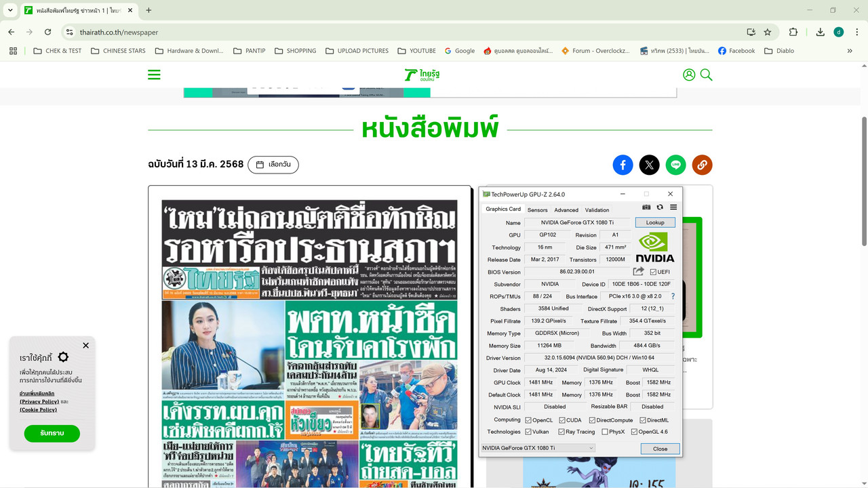The height and width of the screenshot is (488, 868).
Task: Open the Thairath user account icon
Action: coord(689,75)
